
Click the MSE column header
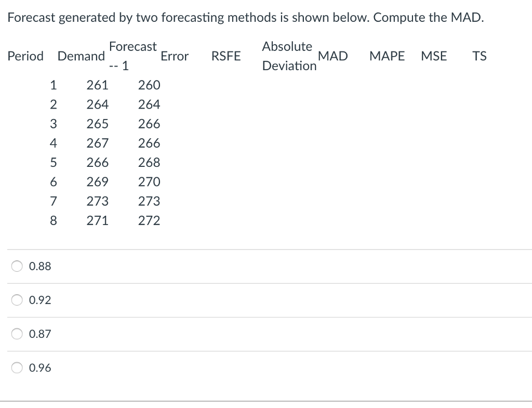(x=433, y=56)
